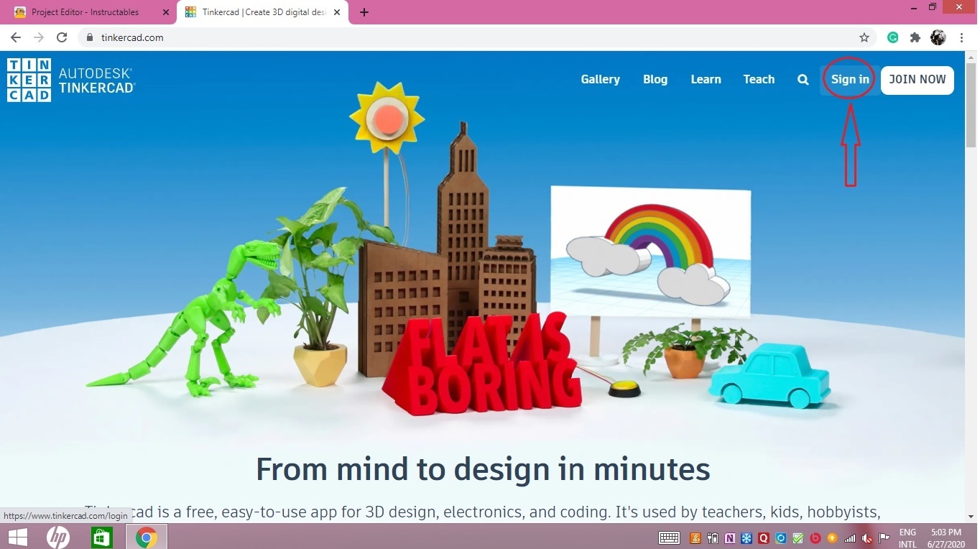Image resolution: width=980 pixels, height=549 pixels.
Task: Open Chrome's three-dot menu
Action: pos(962,37)
